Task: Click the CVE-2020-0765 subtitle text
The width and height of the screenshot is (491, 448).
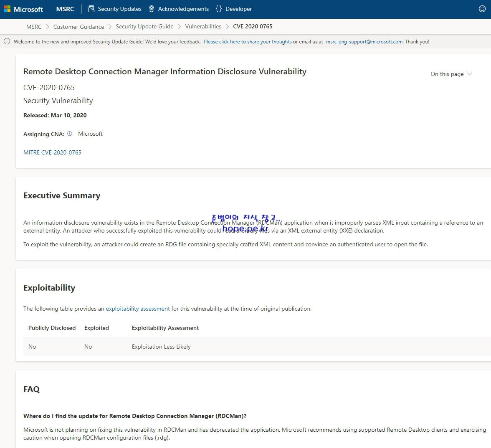Action: click(x=49, y=88)
